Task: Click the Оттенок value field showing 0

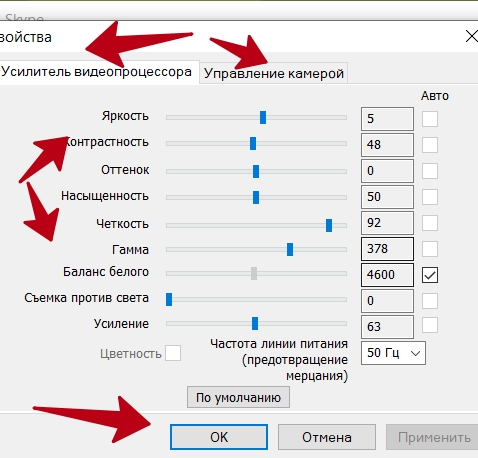Action: [x=387, y=171]
